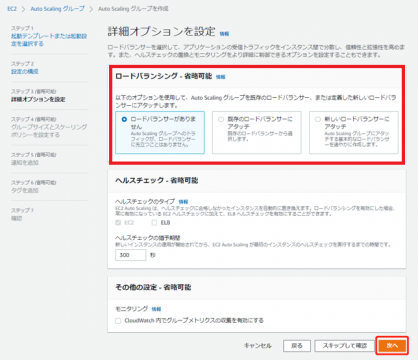The width and height of the screenshot is (418, 360).
Task: Click step 4 グループサイズとスケーリング text
Action: 49,131
